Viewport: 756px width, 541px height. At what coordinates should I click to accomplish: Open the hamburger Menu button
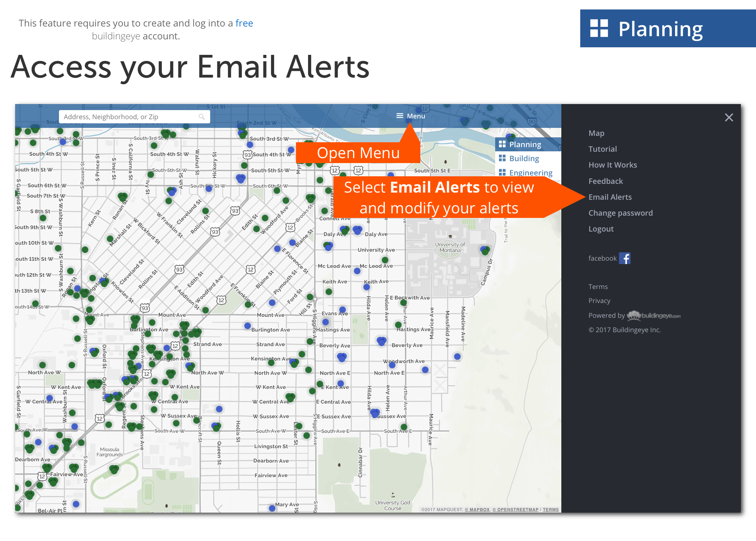[x=411, y=116]
